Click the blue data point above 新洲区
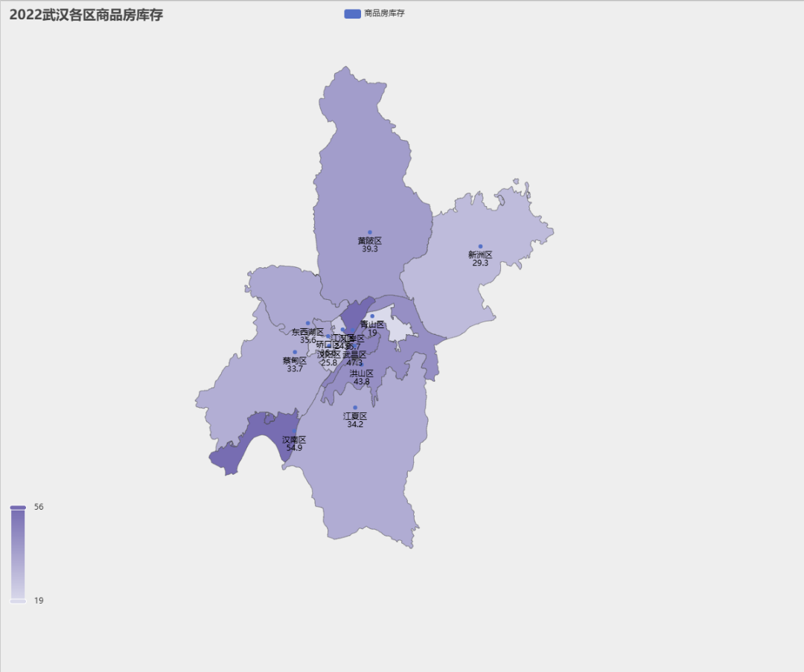Screen dimensions: 804x672 click(480, 246)
